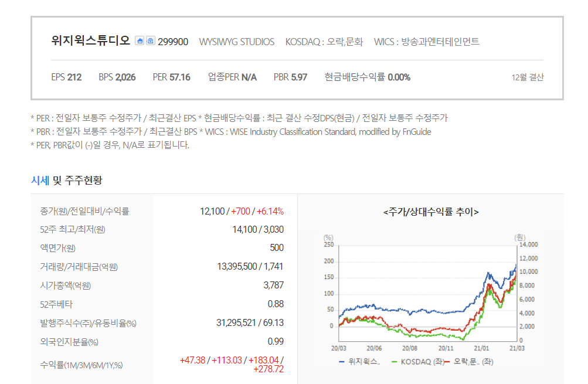Click the 21/03 x-axis date label
This screenshot has width=588, height=384.
[x=516, y=348]
